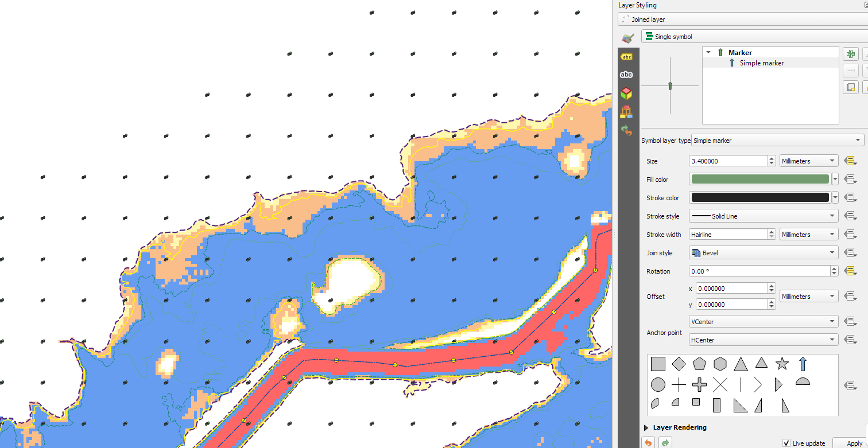This screenshot has height=448, width=868.
Task: Open the Symbol layer type dropdown
Action: click(777, 140)
